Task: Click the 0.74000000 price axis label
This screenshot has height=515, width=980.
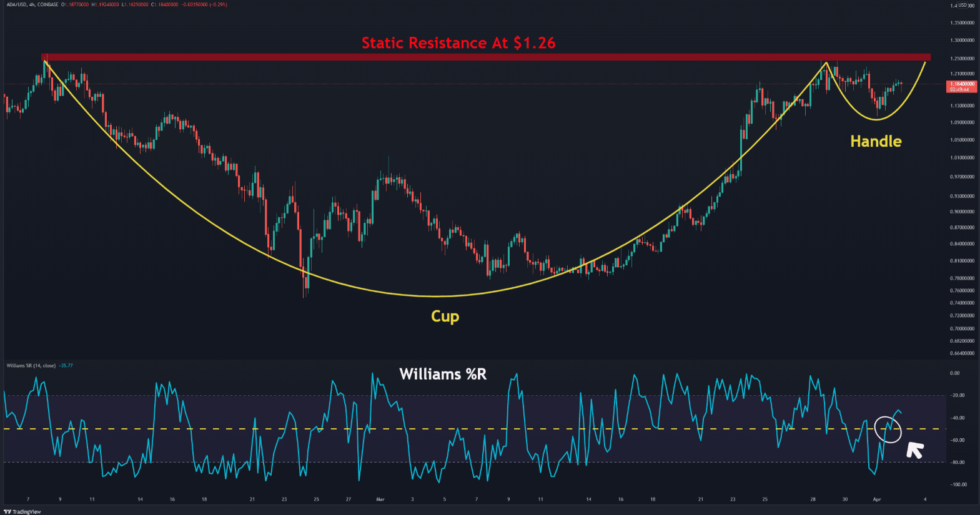Action: tap(962, 303)
